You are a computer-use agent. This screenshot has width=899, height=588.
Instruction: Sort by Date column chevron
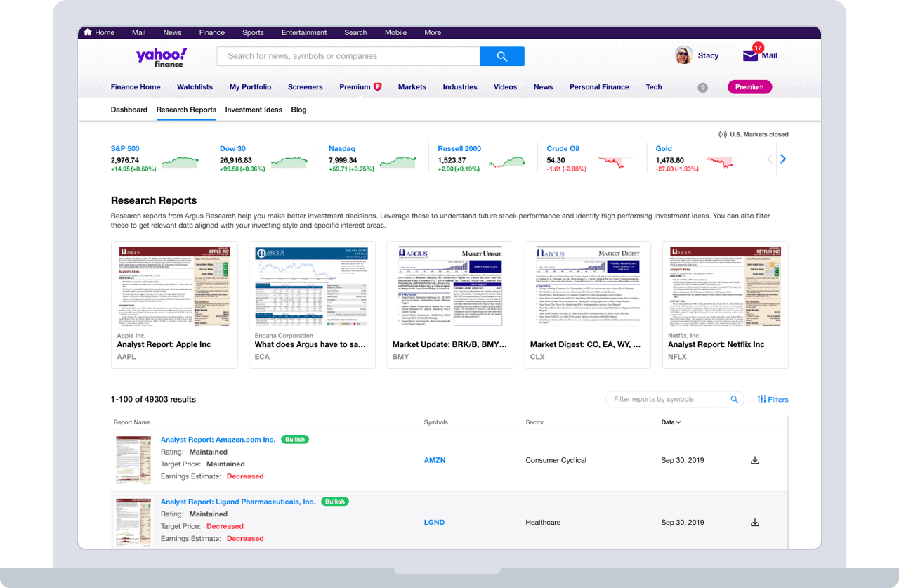[678, 422]
